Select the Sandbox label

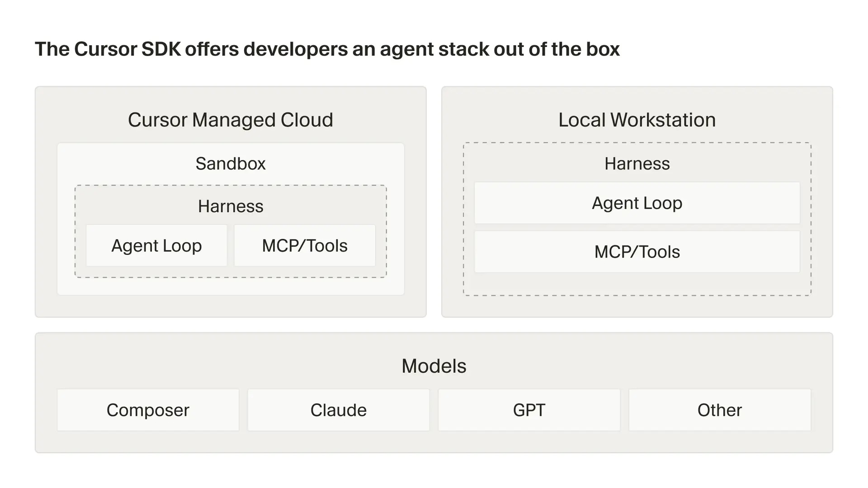coord(231,164)
